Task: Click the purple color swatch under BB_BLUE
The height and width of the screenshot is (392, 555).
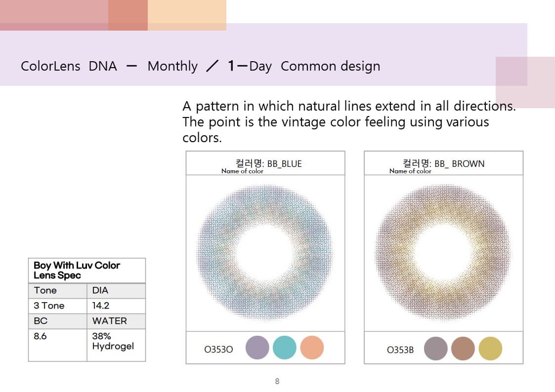Action: point(257,348)
